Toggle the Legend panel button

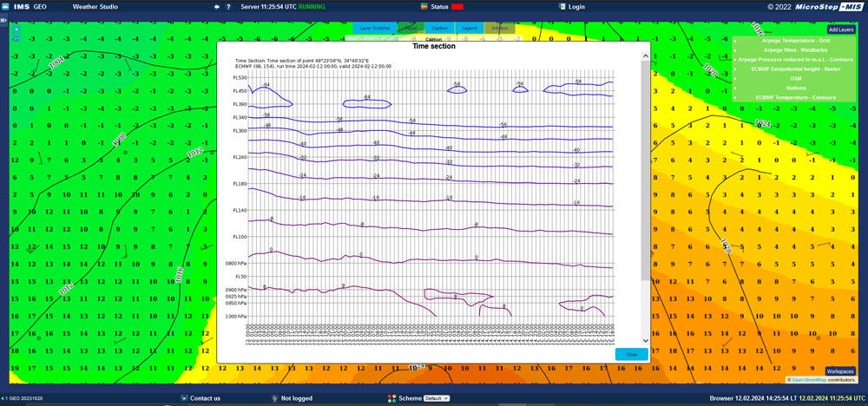[469, 28]
